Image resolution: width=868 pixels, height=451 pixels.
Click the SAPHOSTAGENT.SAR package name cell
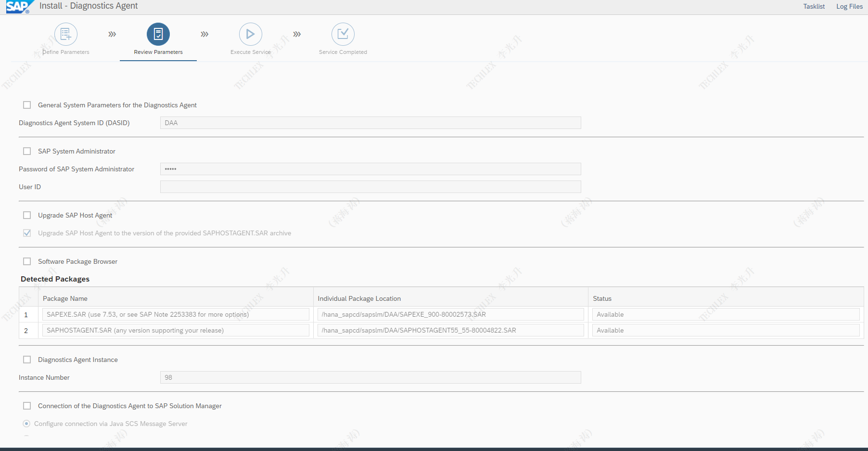pos(176,330)
